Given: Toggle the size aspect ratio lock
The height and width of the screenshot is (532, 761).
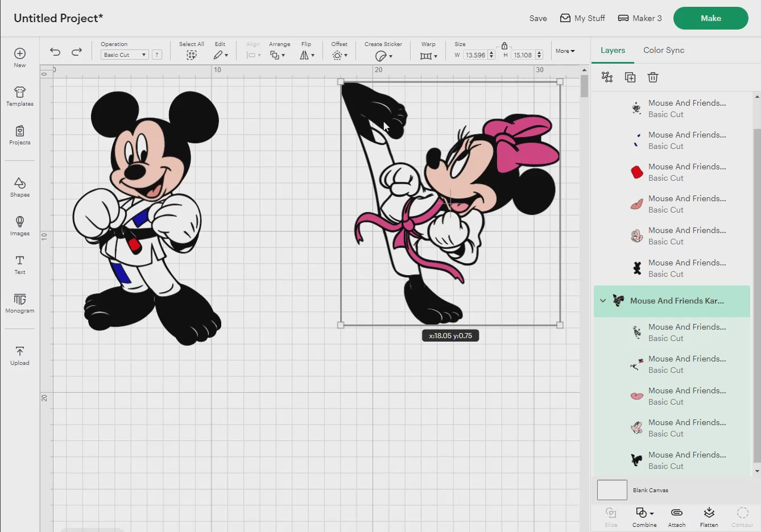Looking at the screenshot, I should click(x=504, y=45).
